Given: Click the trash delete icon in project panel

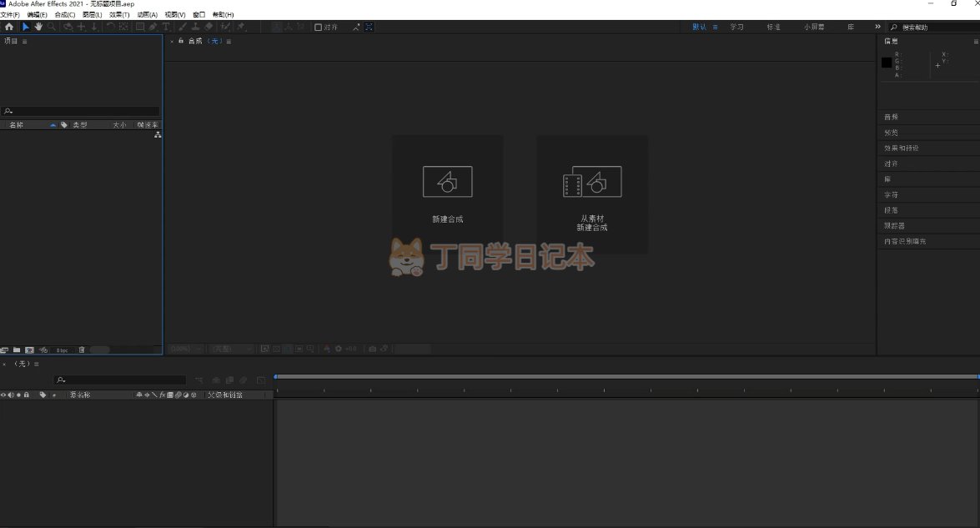Looking at the screenshot, I should click(81, 350).
